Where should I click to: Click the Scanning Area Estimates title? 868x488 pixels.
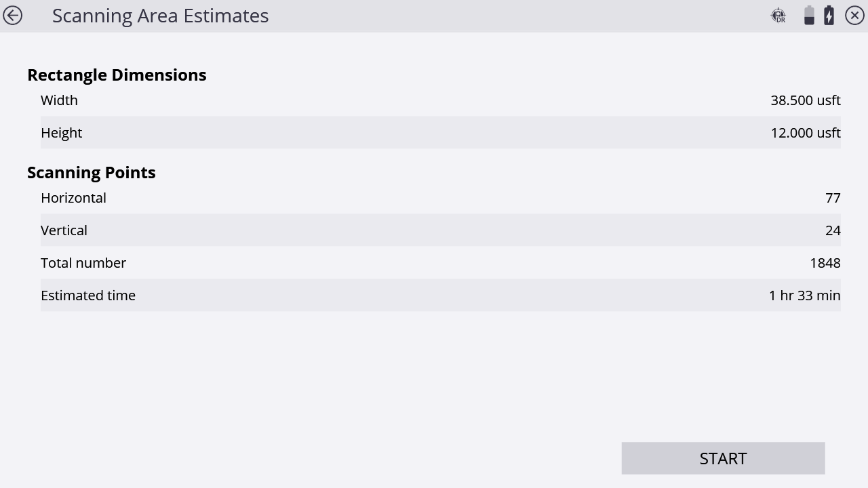click(x=161, y=16)
